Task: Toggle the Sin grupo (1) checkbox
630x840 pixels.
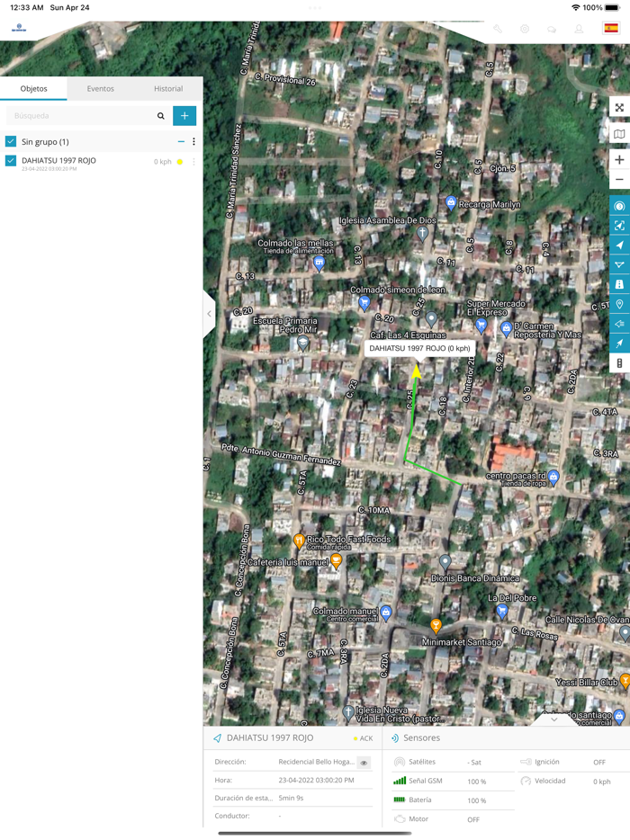Action: [x=11, y=141]
